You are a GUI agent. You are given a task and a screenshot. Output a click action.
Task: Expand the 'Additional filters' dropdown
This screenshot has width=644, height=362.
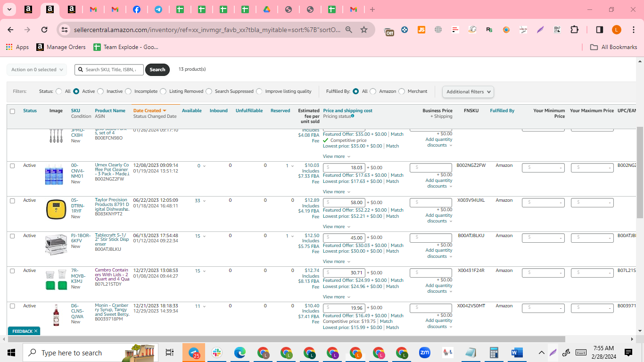tap(468, 92)
